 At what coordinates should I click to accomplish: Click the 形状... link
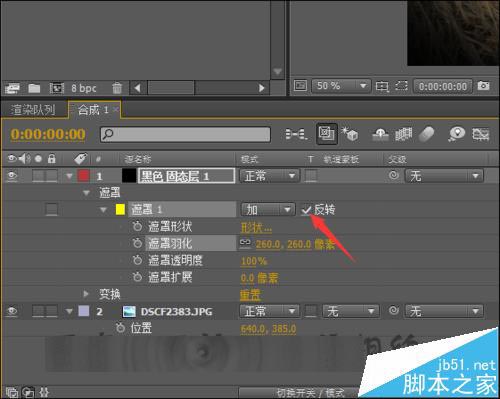256,227
